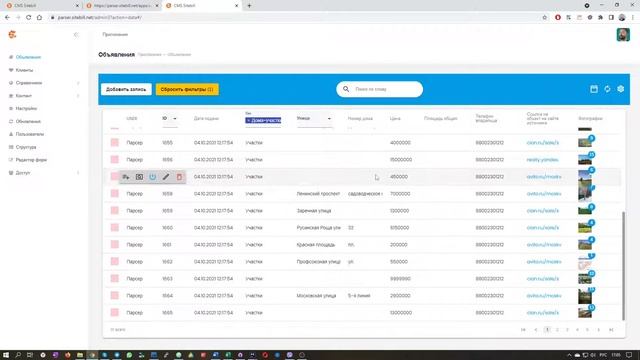
Task: Go to the first page of the table
Action: 523,330
